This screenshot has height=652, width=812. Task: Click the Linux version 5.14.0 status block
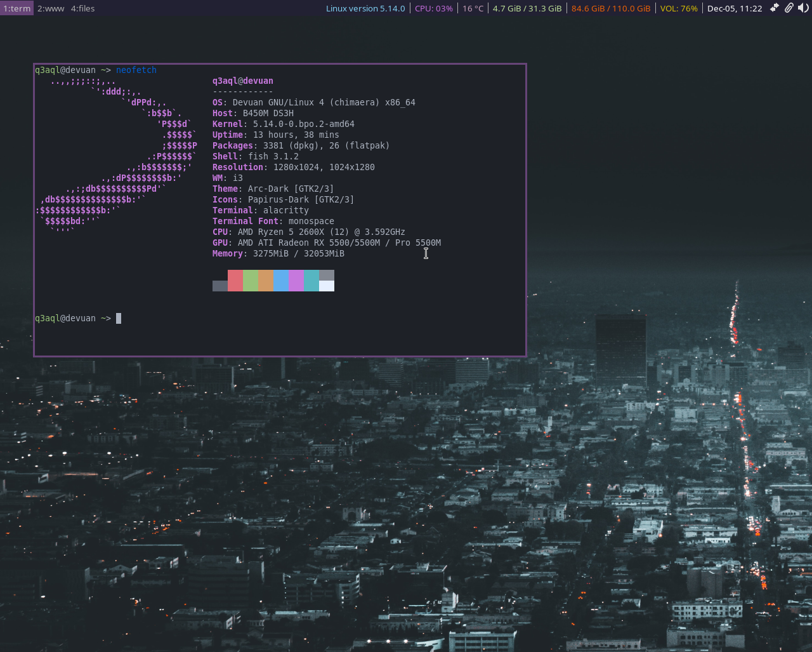[x=365, y=8]
